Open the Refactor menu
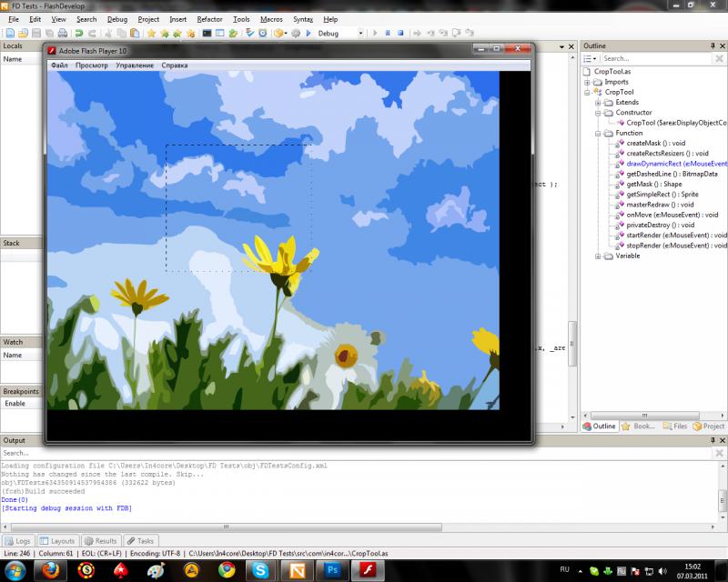Image resolution: width=728 pixels, height=582 pixels. pos(210,19)
